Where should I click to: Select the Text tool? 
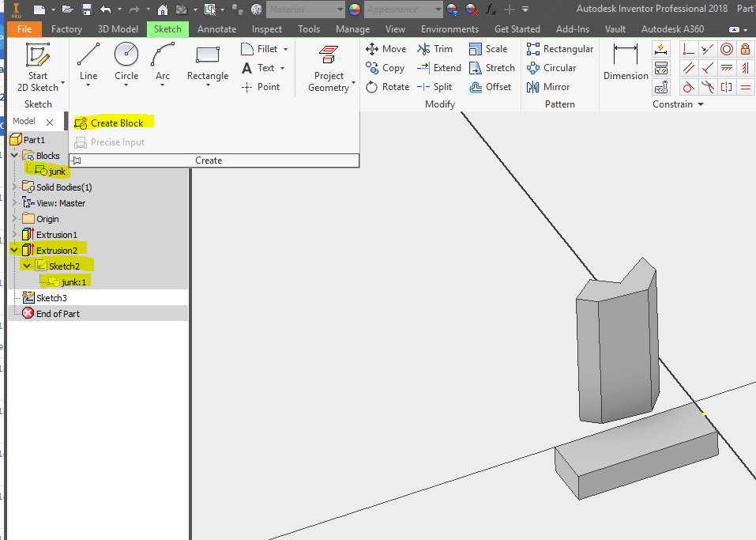pos(258,68)
